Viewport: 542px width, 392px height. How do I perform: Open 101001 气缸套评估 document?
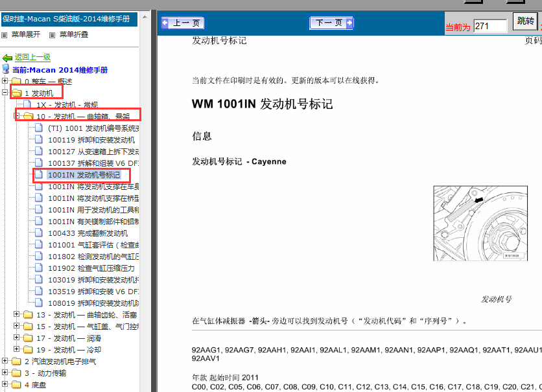click(93, 245)
